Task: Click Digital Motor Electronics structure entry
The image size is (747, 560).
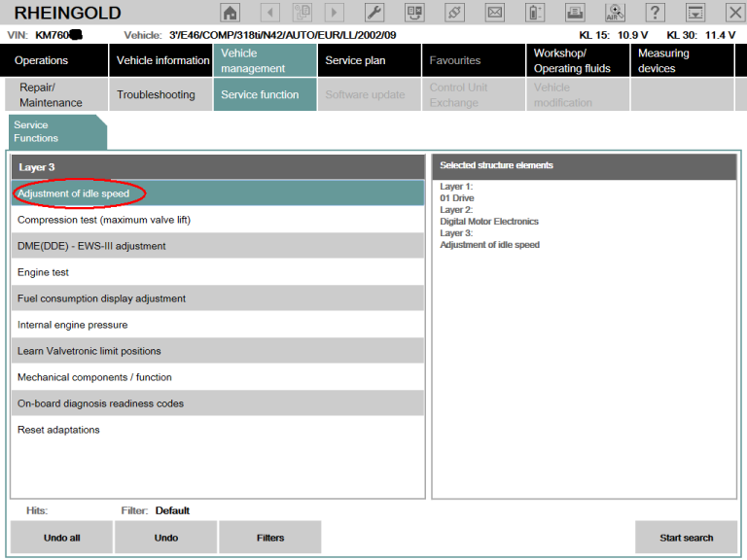Action: [489, 222]
